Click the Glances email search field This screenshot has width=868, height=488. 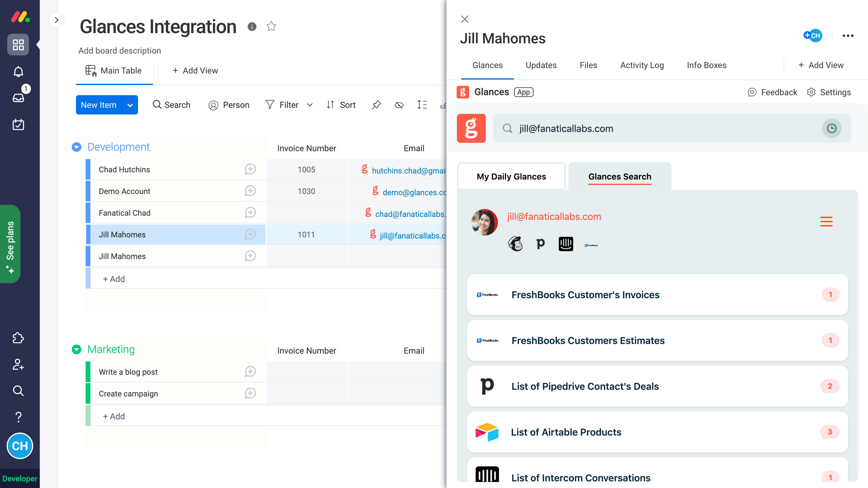pyautogui.click(x=672, y=128)
